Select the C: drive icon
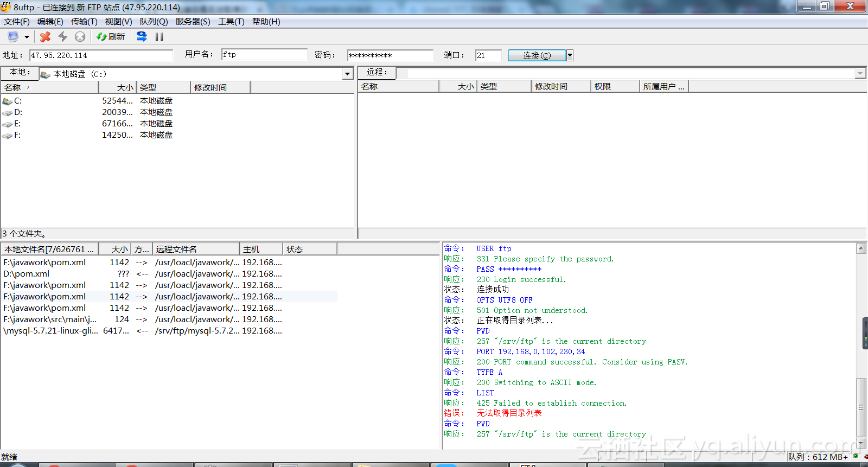 7,101
